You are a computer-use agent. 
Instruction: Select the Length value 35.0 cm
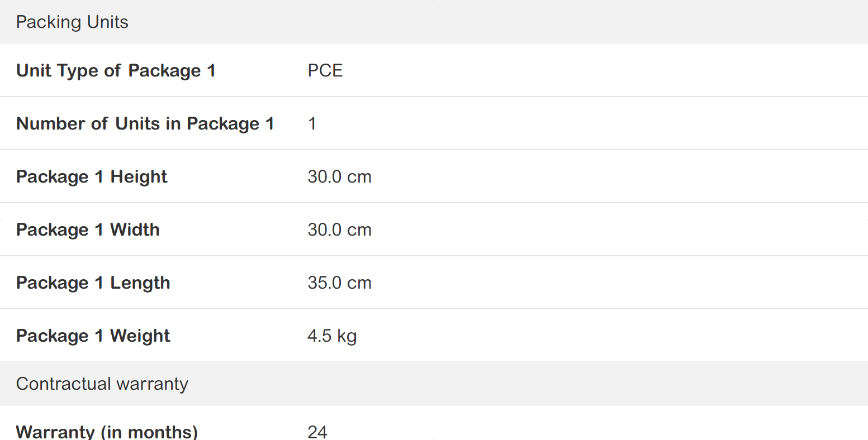tap(339, 283)
